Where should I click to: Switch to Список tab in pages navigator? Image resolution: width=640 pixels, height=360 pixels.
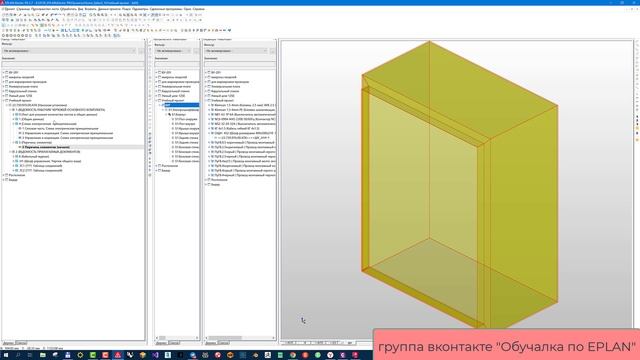click(x=21, y=343)
